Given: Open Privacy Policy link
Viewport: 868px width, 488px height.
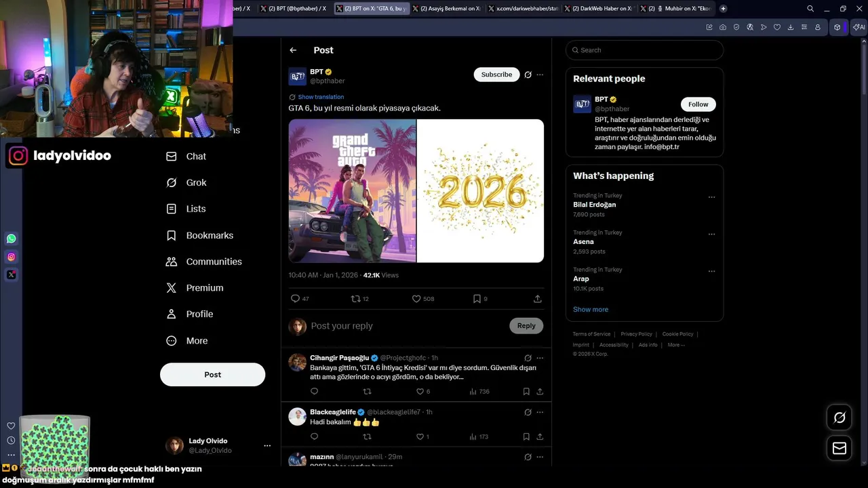Looking at the screenshot, I should click(636, 334).
